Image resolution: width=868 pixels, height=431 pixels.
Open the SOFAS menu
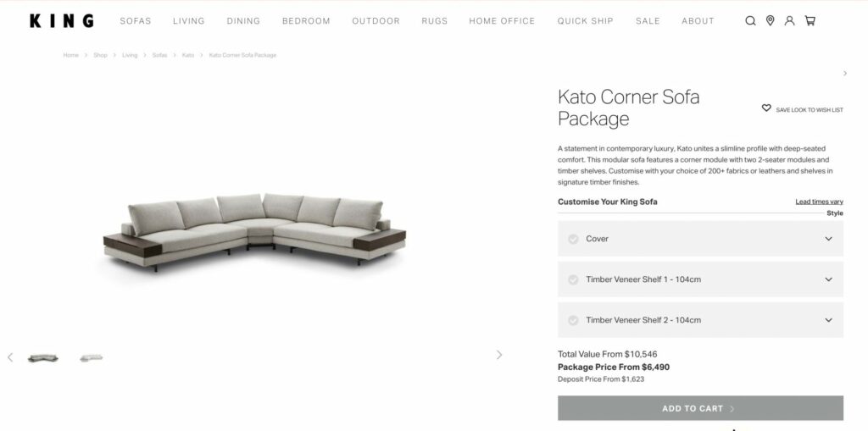(x=136, y=21)
